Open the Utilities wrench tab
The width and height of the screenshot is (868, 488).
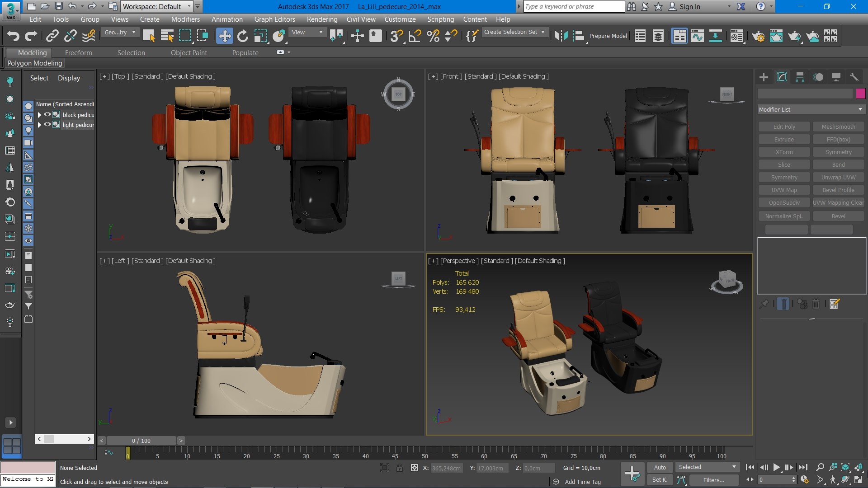coord(854,77)
